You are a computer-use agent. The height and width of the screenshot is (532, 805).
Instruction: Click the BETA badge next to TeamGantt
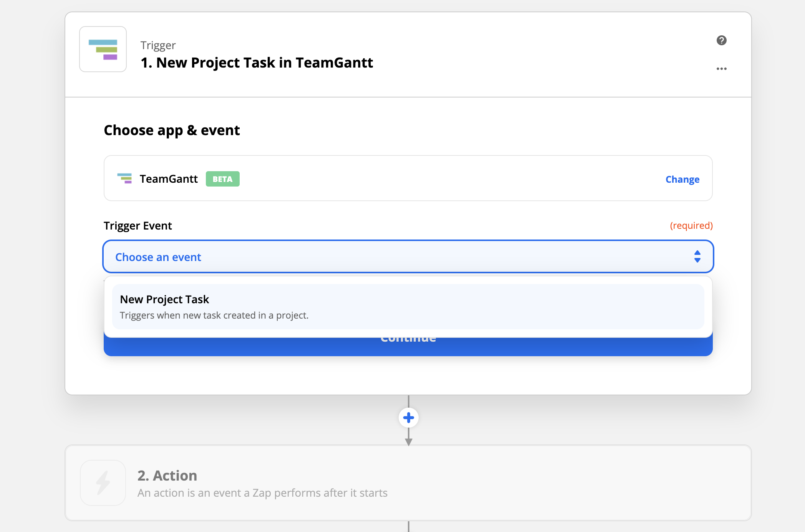(x=222, y=178)
